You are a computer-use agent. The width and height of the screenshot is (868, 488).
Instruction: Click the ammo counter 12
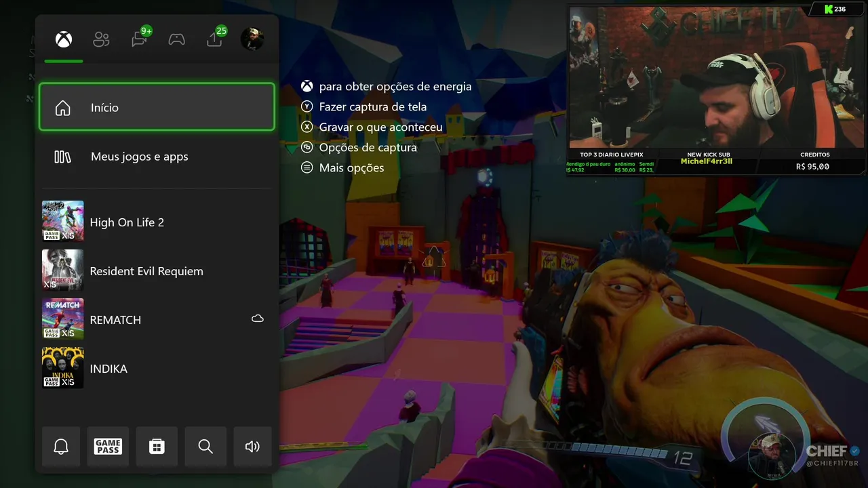(x=683, y=459)
